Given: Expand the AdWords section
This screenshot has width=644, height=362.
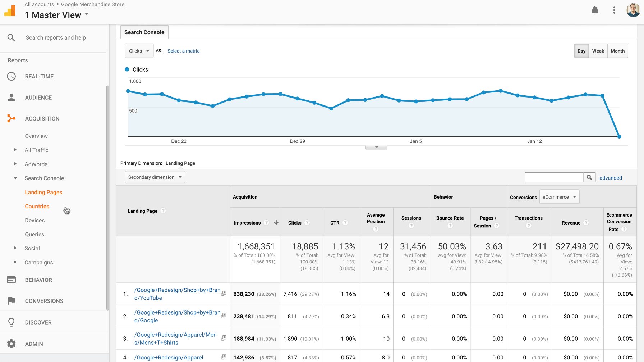Looking at the screenshot, I should pos(15,164).
